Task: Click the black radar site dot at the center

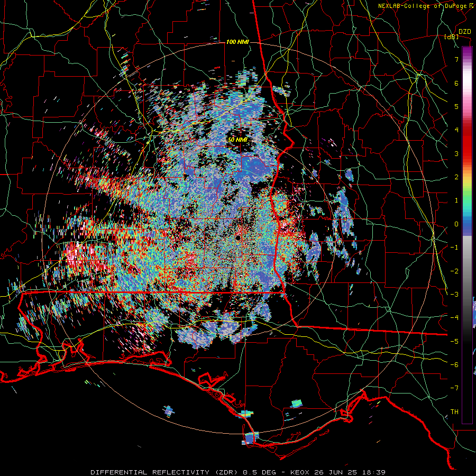Action: (237, 237)
